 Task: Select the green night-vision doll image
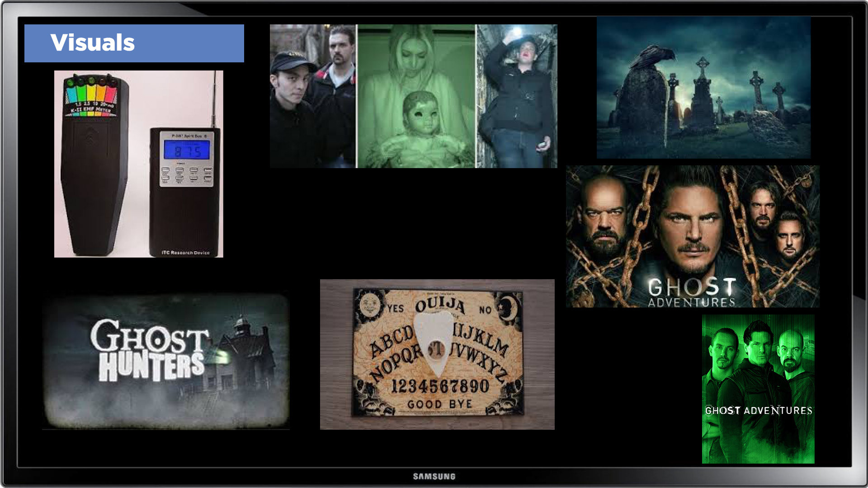(416, 96)
